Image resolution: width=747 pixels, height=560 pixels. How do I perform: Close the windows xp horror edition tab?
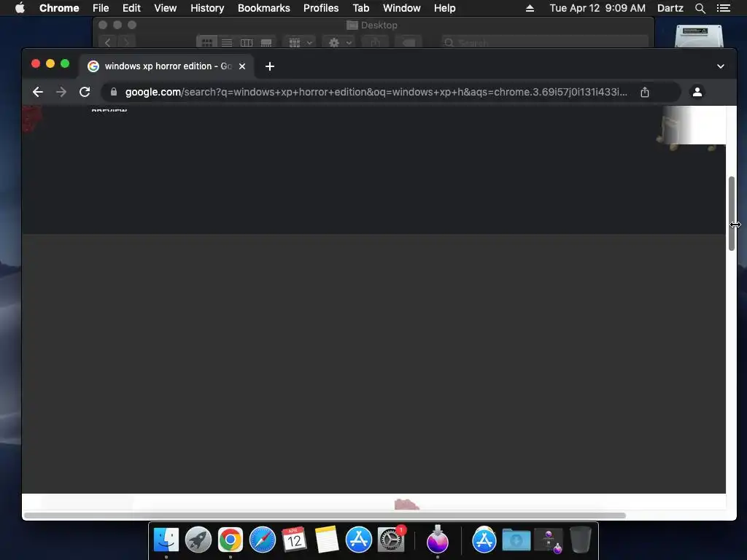coord(242,66)
